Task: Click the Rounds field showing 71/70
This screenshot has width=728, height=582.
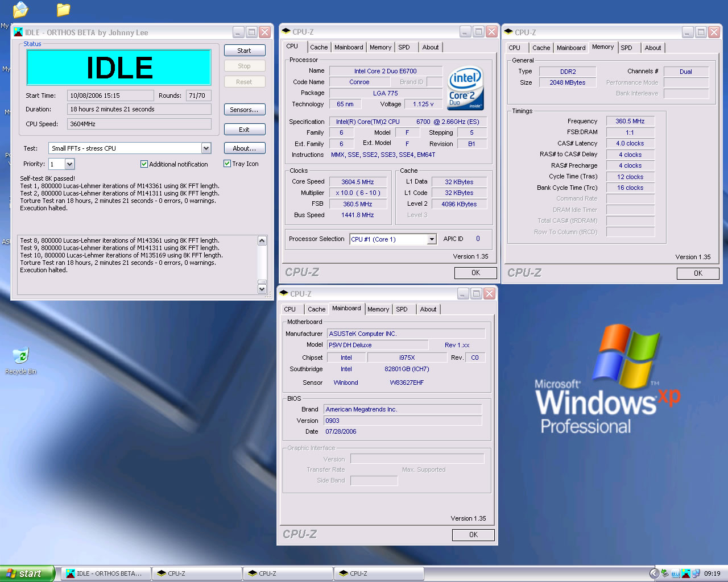Action: tap(198, 95)
